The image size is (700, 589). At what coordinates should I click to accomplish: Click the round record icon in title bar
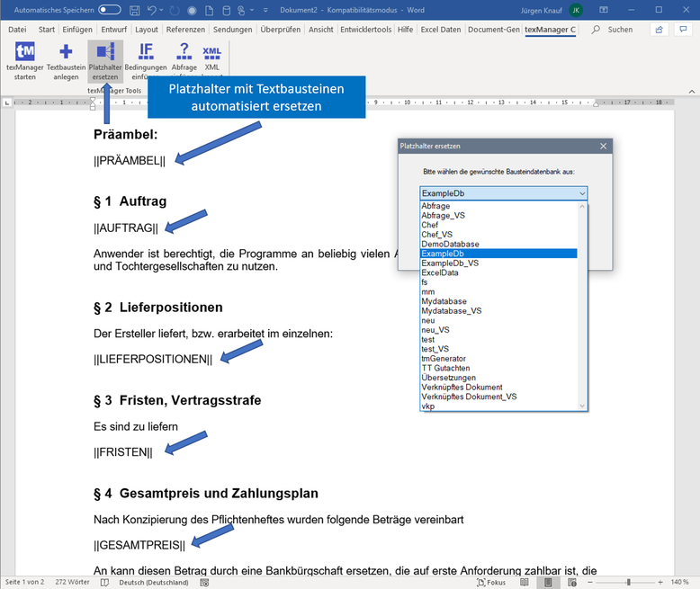pos(192,10)
